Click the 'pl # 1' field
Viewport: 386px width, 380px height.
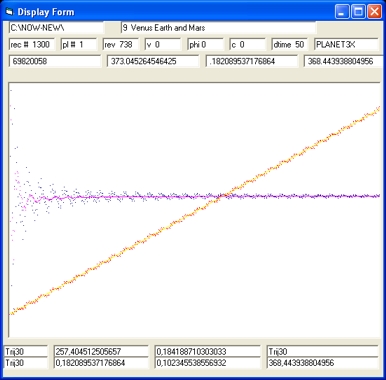[79, 45]
